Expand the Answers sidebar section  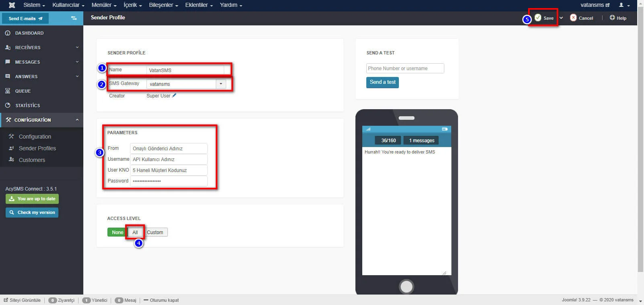(77, 77)
